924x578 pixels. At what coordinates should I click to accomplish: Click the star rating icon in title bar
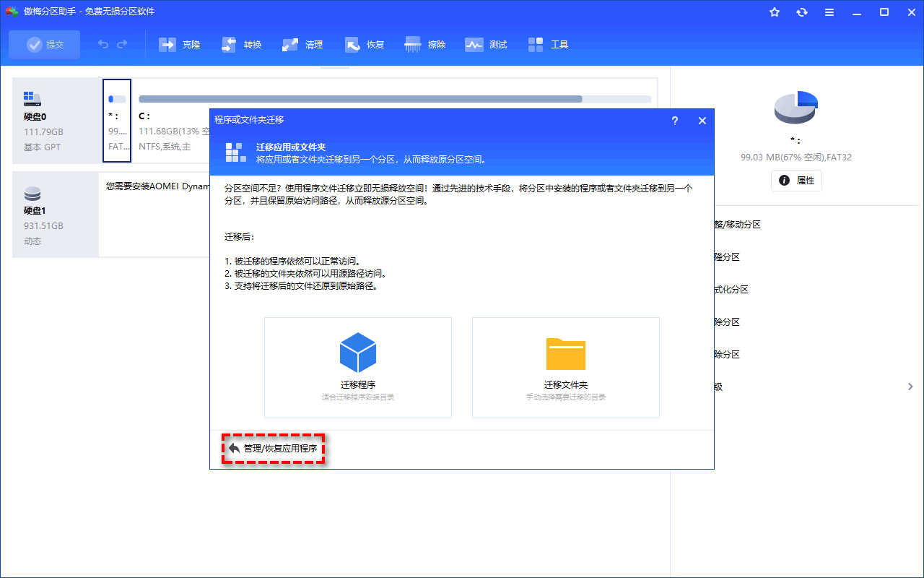[x=774, y=12]
